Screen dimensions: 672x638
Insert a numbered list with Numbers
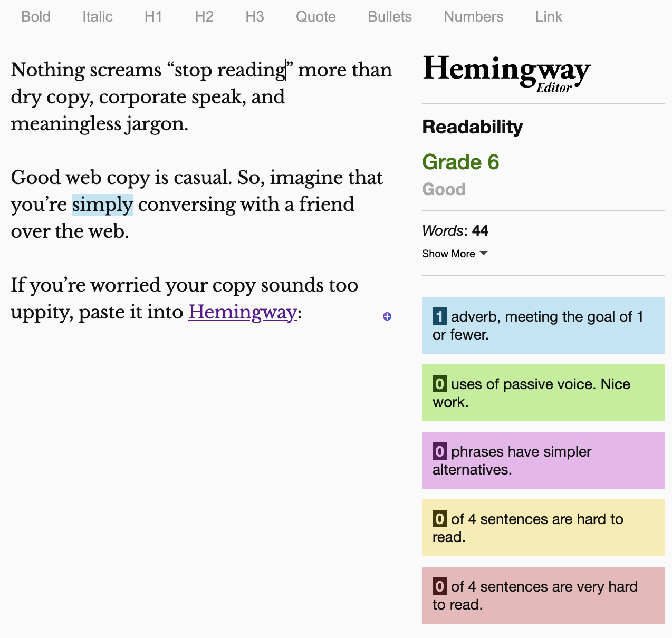point(473,16)
